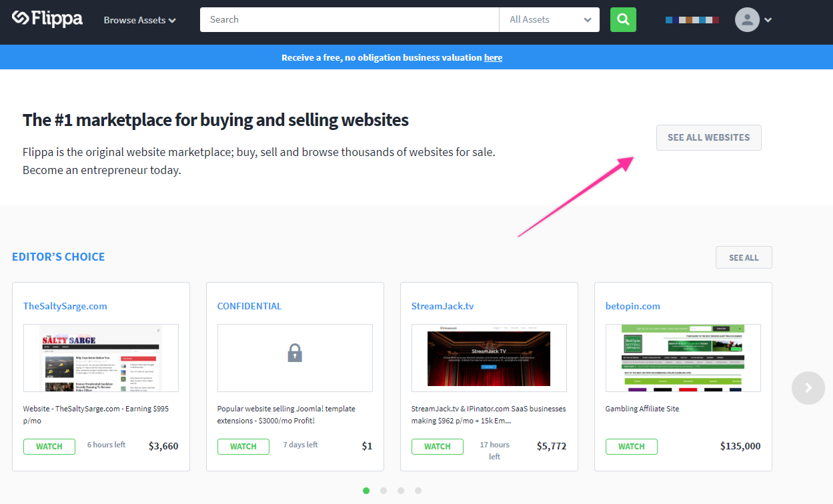Click the lock icon on CONFIDENTIAL listing
Image resolution: width=833 pixels, height=504 pixels.
coord(295,353)
